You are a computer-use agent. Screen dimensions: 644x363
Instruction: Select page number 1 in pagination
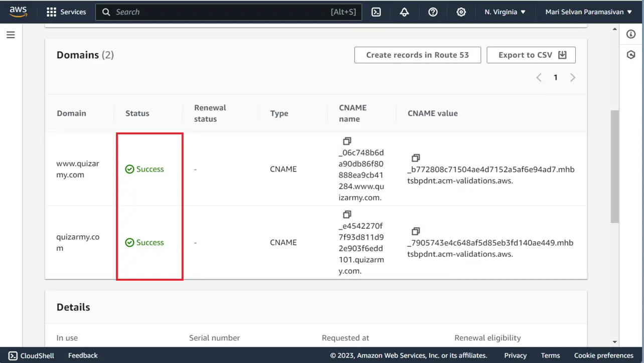pos(556,77)
